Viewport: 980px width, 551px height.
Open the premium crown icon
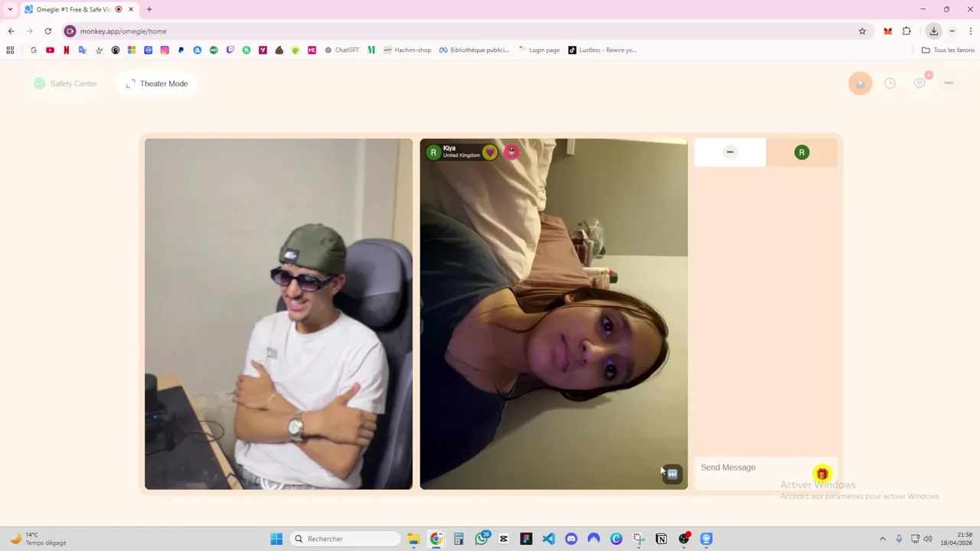pyautogui.click(x=860, y=83)
